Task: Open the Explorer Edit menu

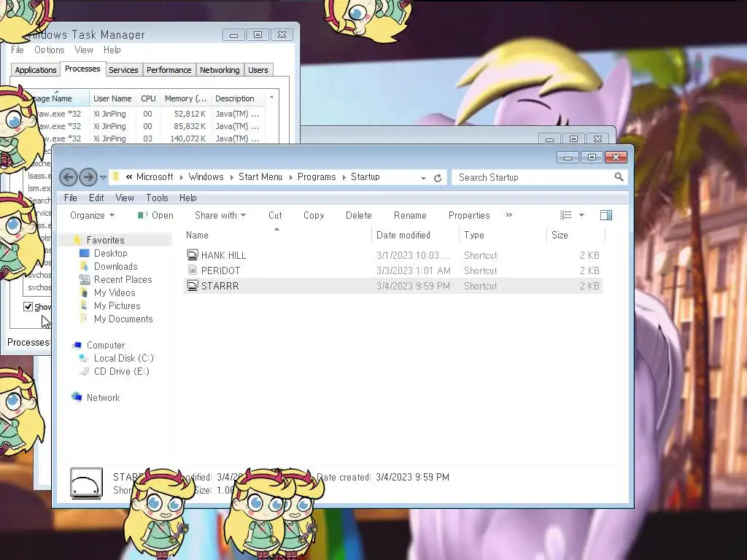Action: pyautogui.click(x=96, y=198)
